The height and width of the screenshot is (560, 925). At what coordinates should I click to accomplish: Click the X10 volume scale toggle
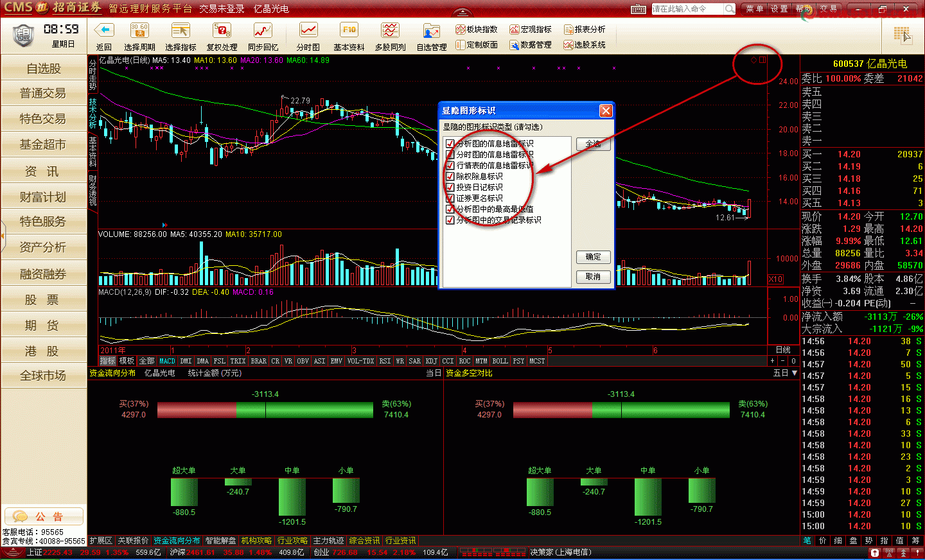(x=776, y=279)
